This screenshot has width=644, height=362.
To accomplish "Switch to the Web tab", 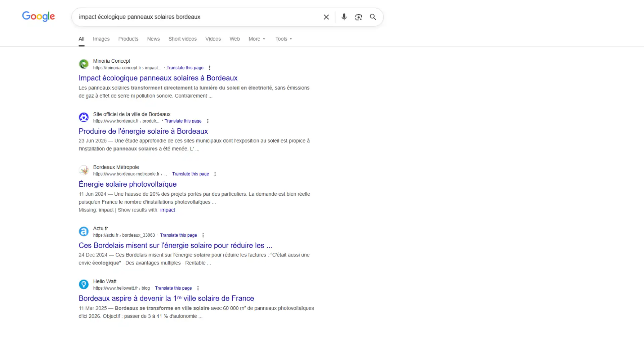I will tap(235, 39).
